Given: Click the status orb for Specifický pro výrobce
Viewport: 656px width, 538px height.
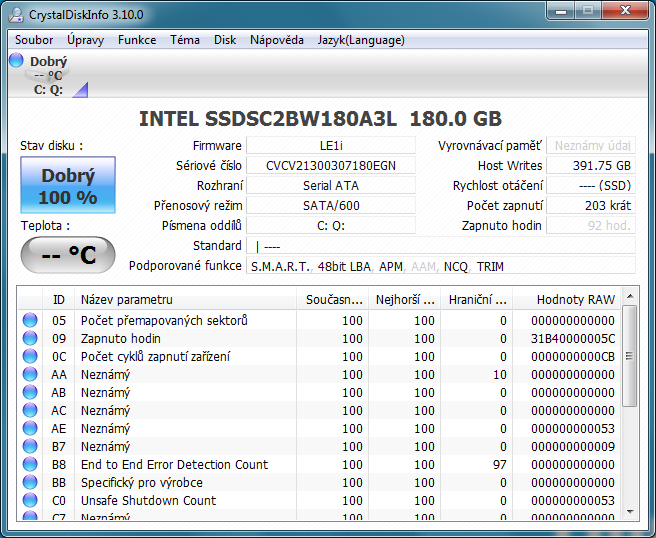Looking at the screenshot, I should pyautogui.click(x=30, y=483).
